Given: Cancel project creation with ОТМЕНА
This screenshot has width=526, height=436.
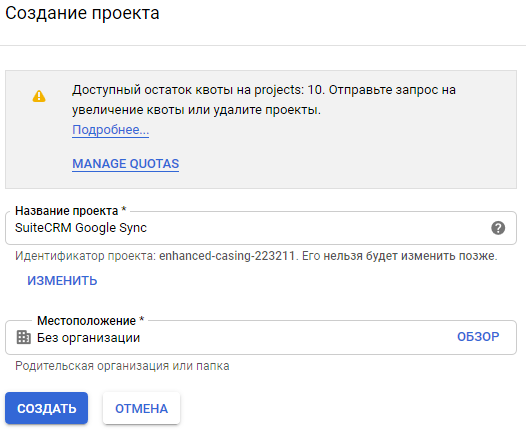Looking at the screenshot, I should [x=141, y=408].
